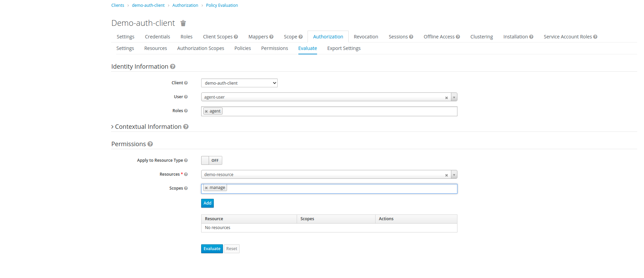Click help icon beside Contextual Information
The image size is (644, 278).
pyautogui.click(x=186, y=127)
